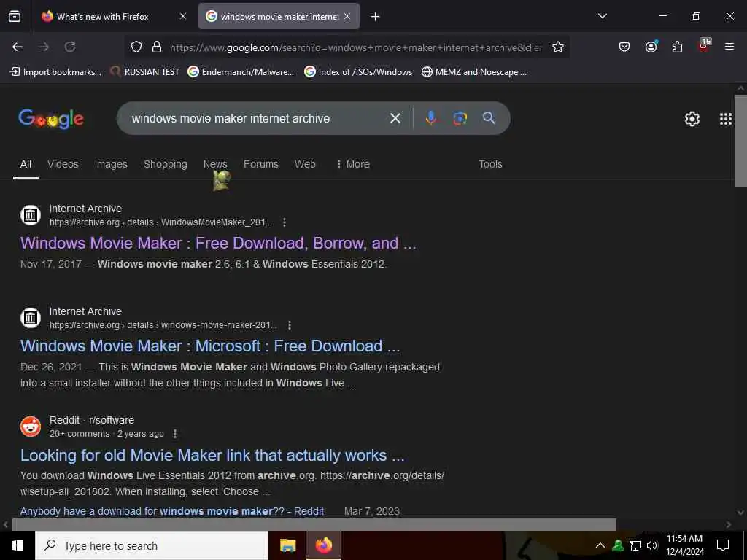Search by image with Google Lens
The width and height of the screenshot is (747, 560).
point(460,118)
